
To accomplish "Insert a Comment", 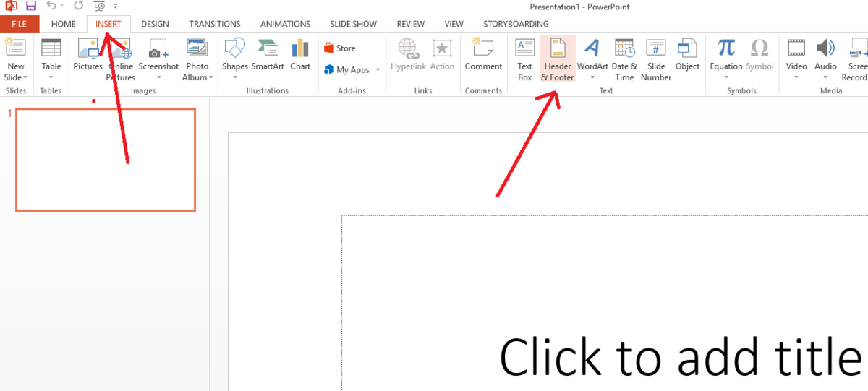I will pos(483,55).
